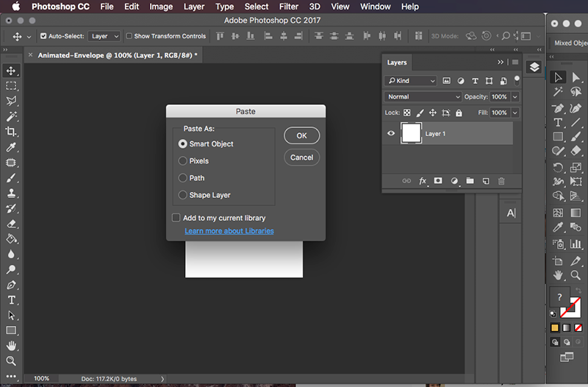588x387 pixels.
Task: Click the Layers panel dock icon
Action: tap(534, 67)
